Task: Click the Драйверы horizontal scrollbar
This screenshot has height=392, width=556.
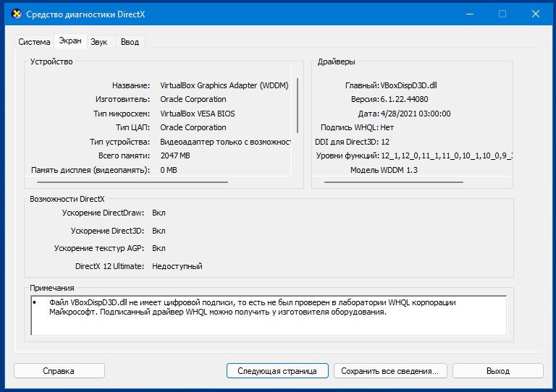Action: tap(394, 182)
